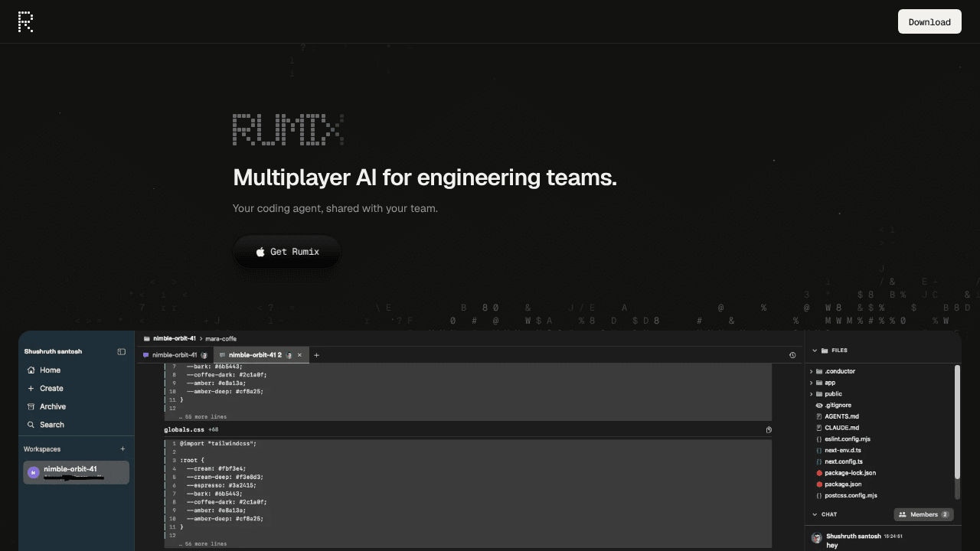Image resolution: width=980 pixels, height=551 pixels.
Task: Click Shushruth santosh avatar in chat
Action: 816,539
